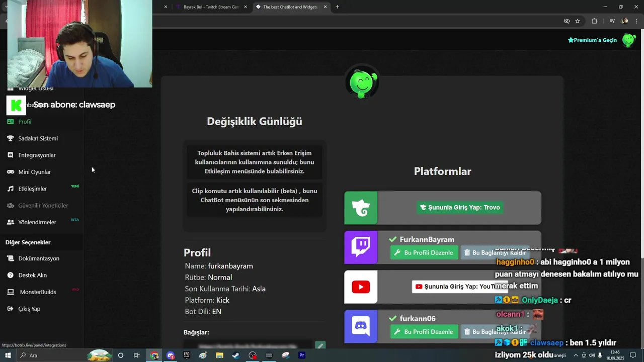Go to Entegrasyonlar in the sidebar
The height and width of the screenshot is (362, 644).
(37, 155)
